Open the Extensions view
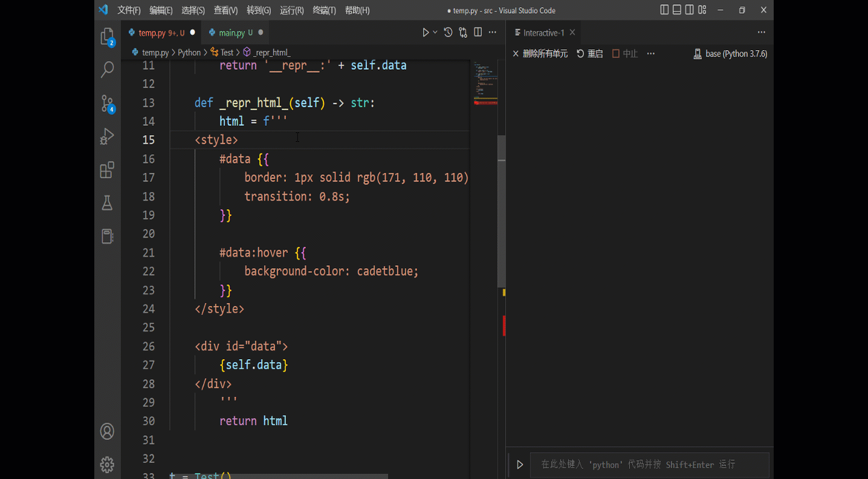868x479 pixels. pos(107,170)
